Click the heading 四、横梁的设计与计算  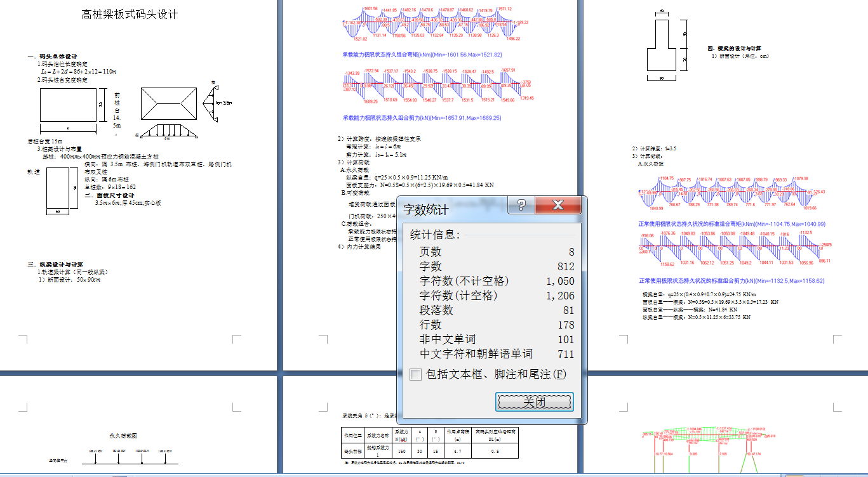pyautogui.click(x=734, y=48)
